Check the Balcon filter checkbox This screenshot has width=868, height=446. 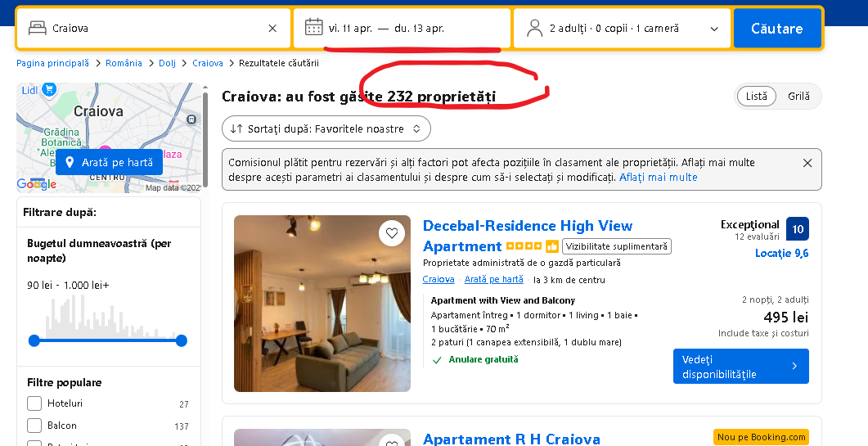click(x=34, y=426)
